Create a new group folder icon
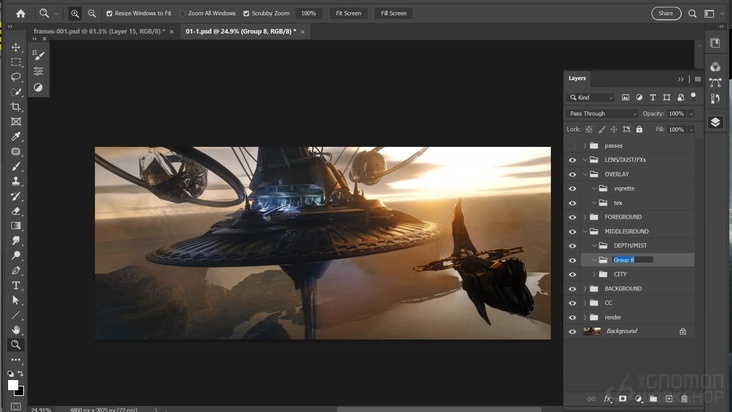The image size is (732, 412). tap(653, 398)
